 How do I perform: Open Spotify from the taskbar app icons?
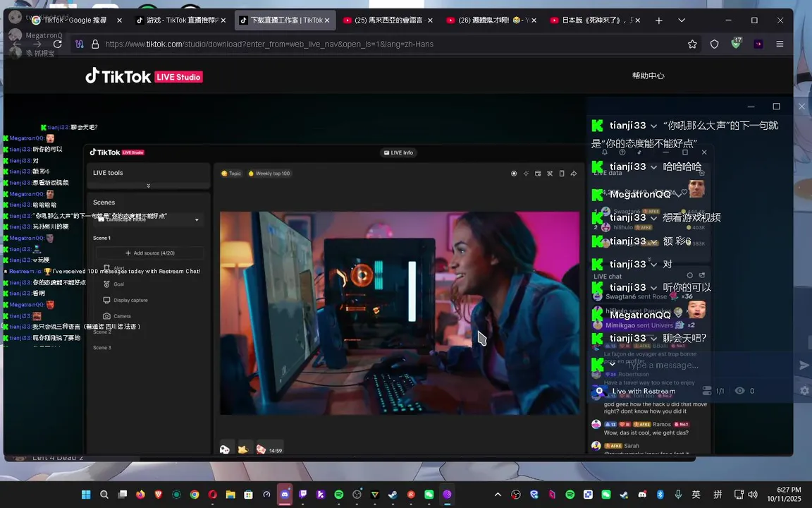point(338,495)
